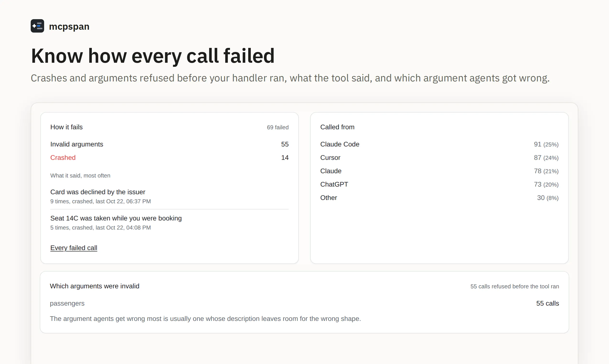
Task: Select the Cursor caller row
Action: pyautogui.click(x=439, y=158)
